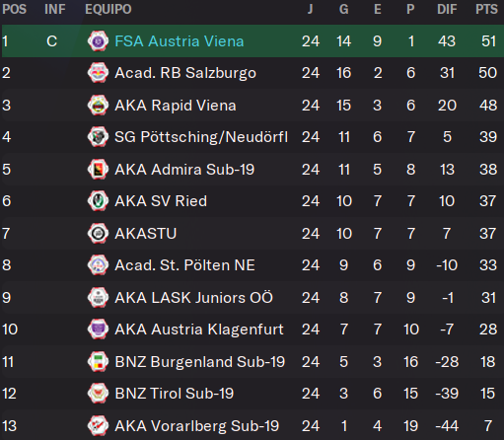Viewport: 504px width, 440px height.
Task: Click the SG Pöttsching/Neudörfl club badge
Action: (x=98, y=137)
